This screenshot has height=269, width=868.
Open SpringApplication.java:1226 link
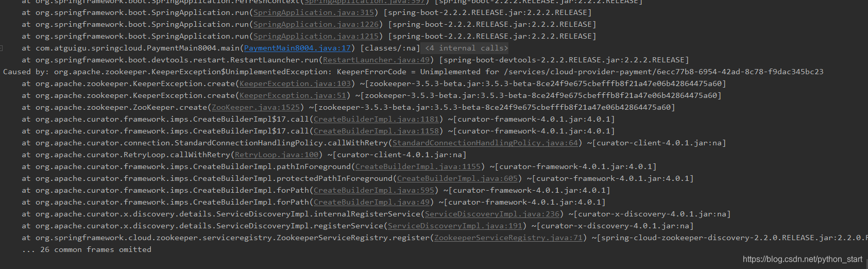[x=316, y=24]
